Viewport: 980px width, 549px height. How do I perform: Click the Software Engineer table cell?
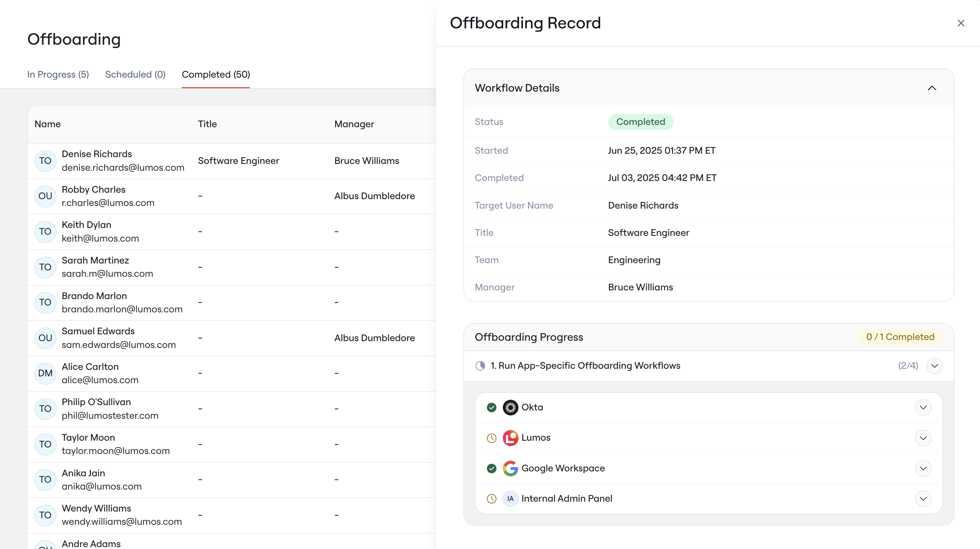[239, 161]
